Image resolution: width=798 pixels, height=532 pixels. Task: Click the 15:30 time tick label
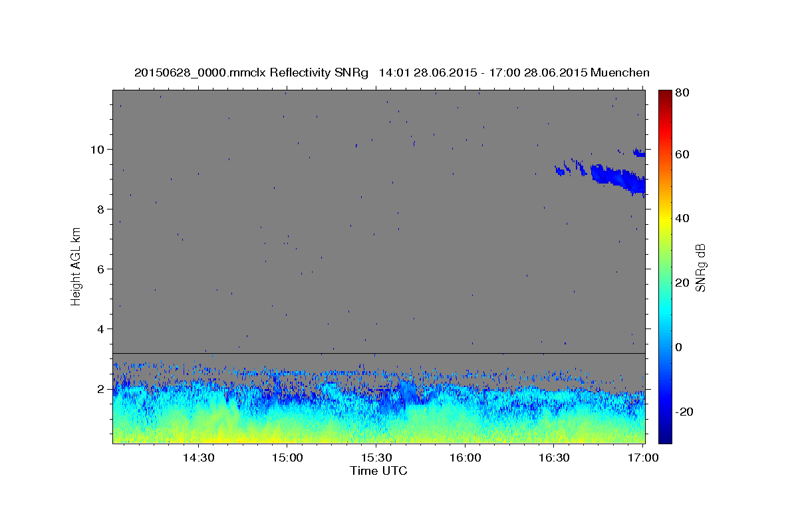[x=376, y=458]
